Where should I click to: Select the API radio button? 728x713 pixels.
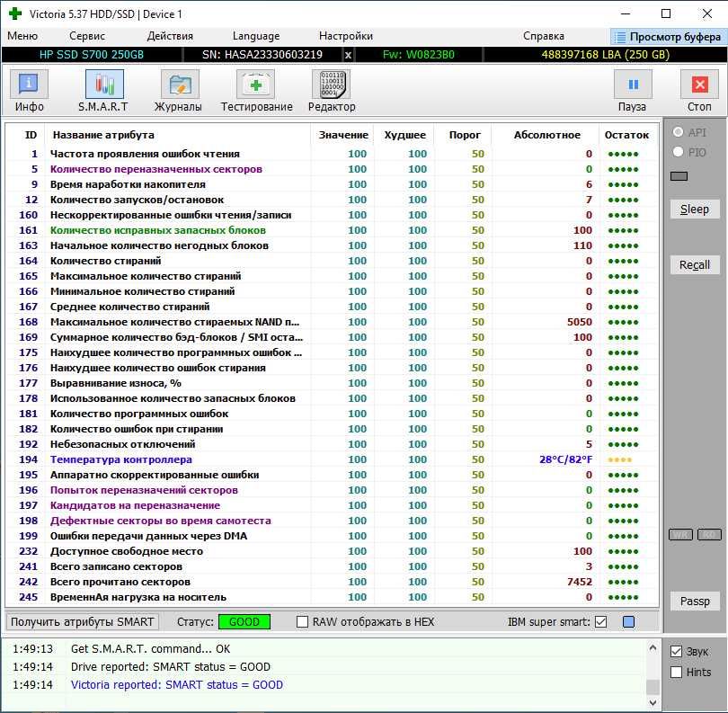coord(678,132)
